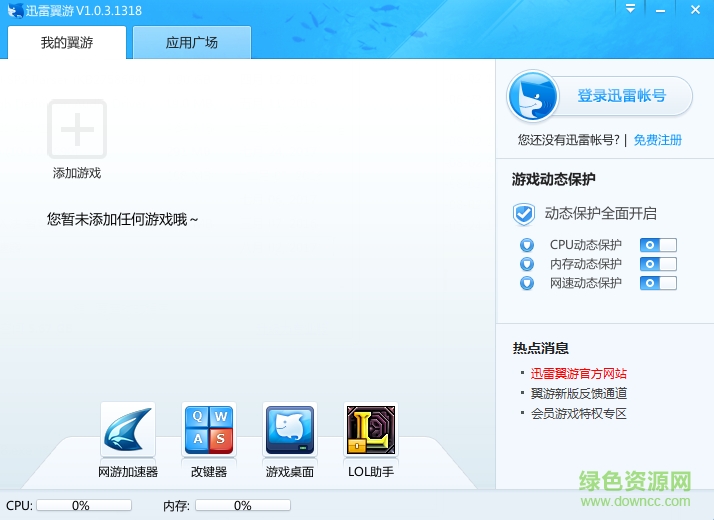Image resolution: width=714 pixels, height=520 pixels.
Task: Click the 热点消息 heading
Action: [541, 348]
